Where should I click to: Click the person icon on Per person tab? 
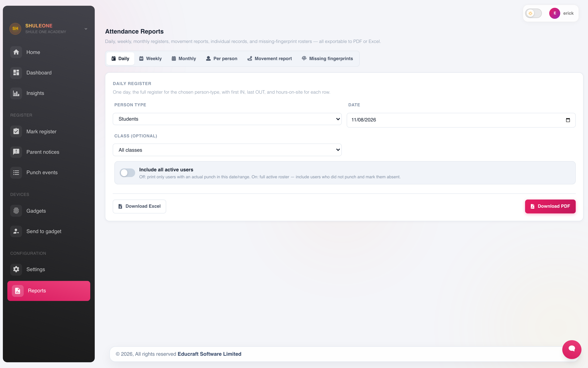[x=208, y=58]
